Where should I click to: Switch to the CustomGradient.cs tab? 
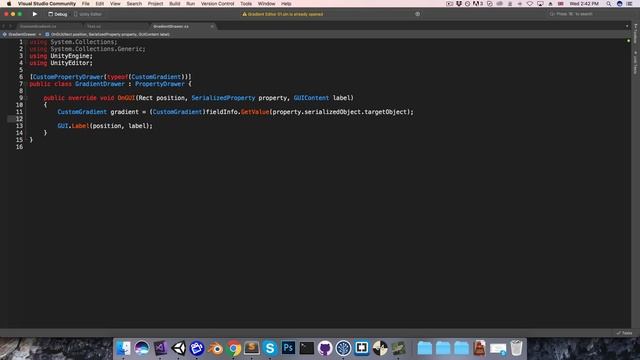click(x=38, y=27)
